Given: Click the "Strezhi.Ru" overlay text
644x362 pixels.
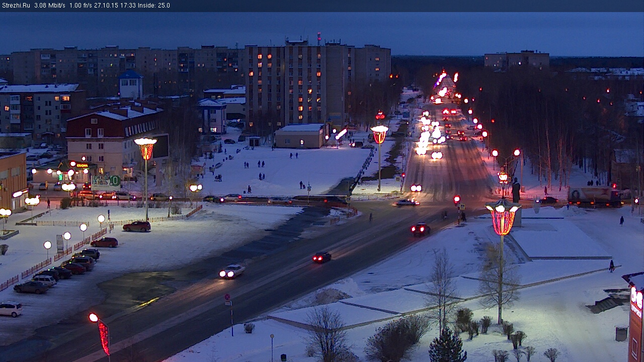Looking at the screenshot, I should [16, 6].
